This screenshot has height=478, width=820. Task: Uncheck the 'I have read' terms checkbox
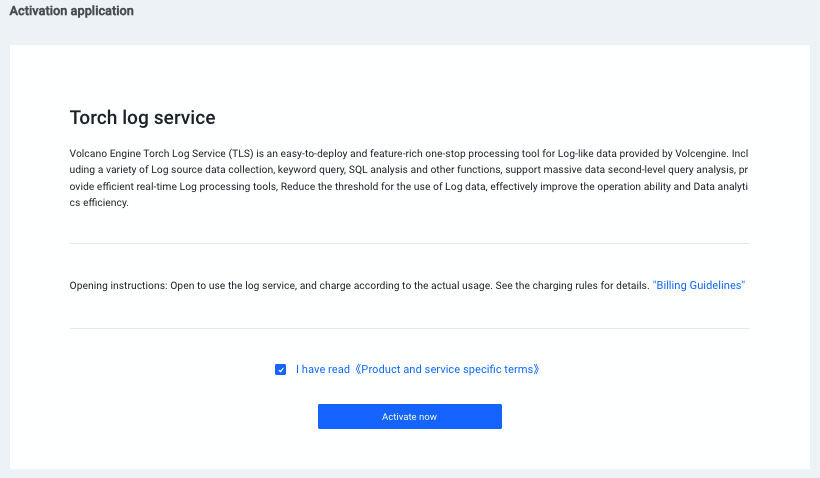click(x=280, y=370)
